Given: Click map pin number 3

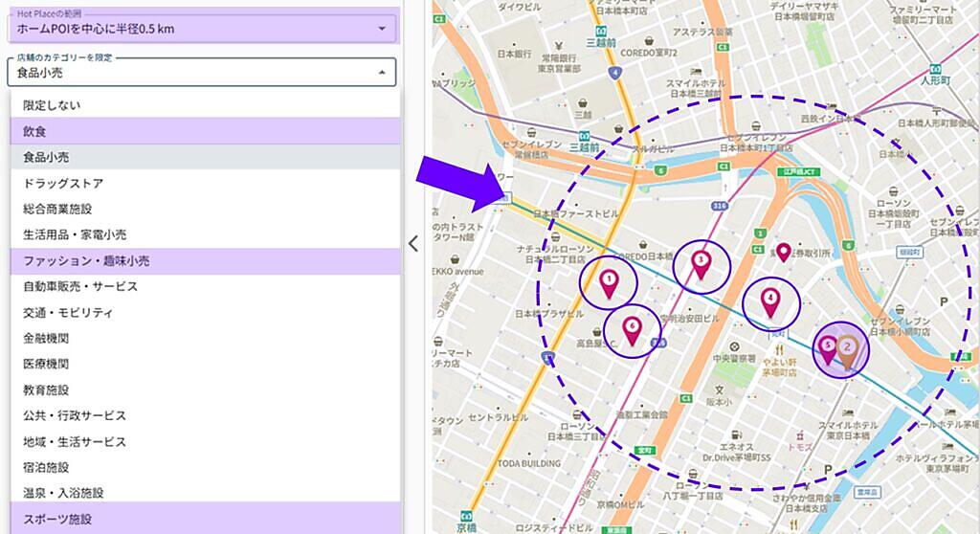Looking at the screenshot, I should 701,263.
